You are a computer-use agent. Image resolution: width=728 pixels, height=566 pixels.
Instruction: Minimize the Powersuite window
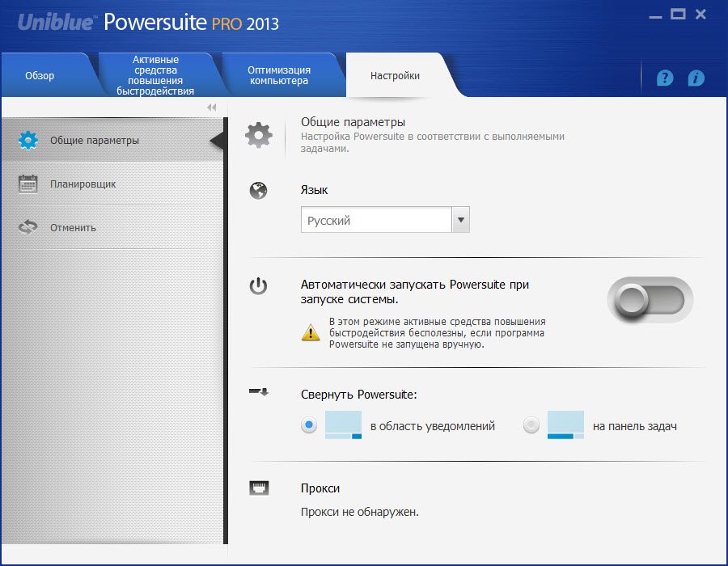[x=655, y=15]
